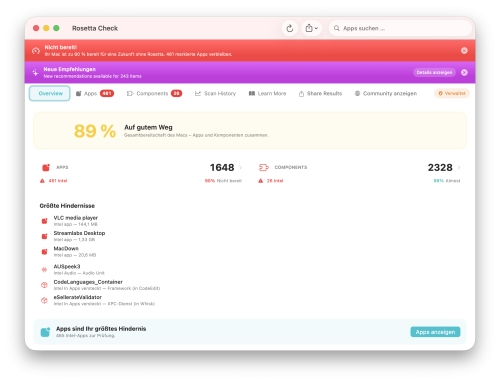Click the refresh scan icon in the toolbar

coord(290,28)
